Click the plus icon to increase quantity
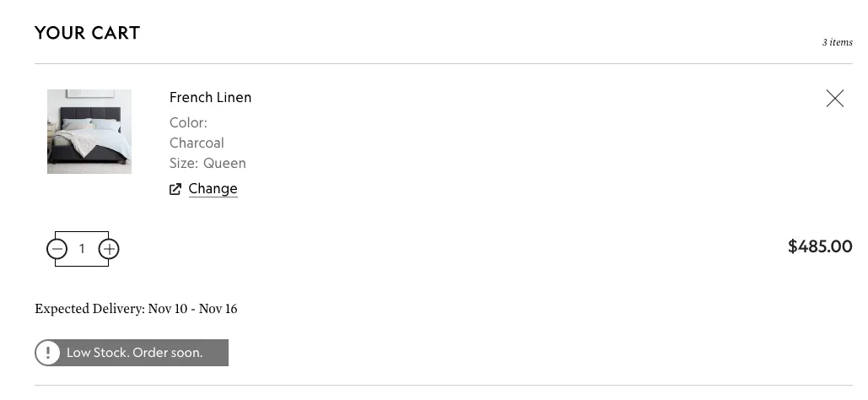The image size is (868, 400). click(x=109, y=249)
